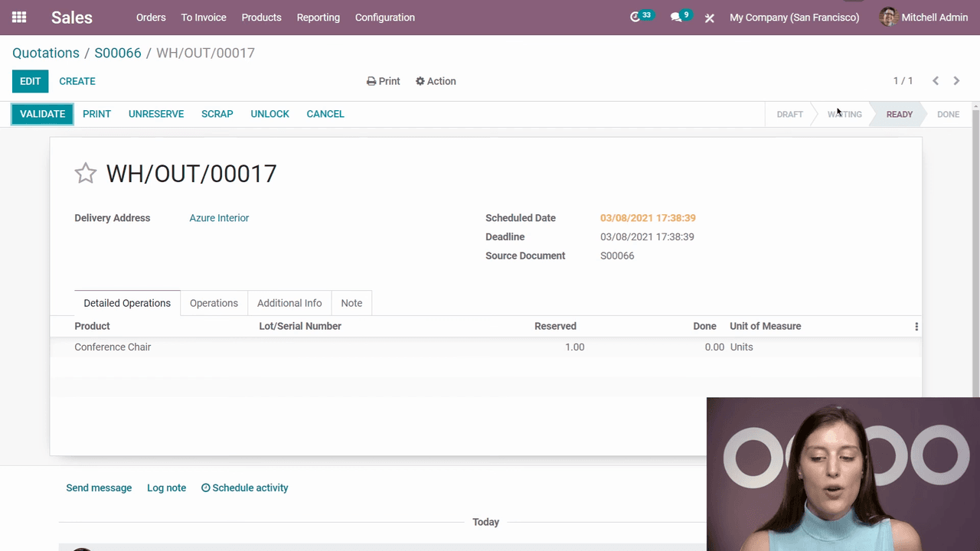Go to previous record with left arrow

(x=936, y=81)
